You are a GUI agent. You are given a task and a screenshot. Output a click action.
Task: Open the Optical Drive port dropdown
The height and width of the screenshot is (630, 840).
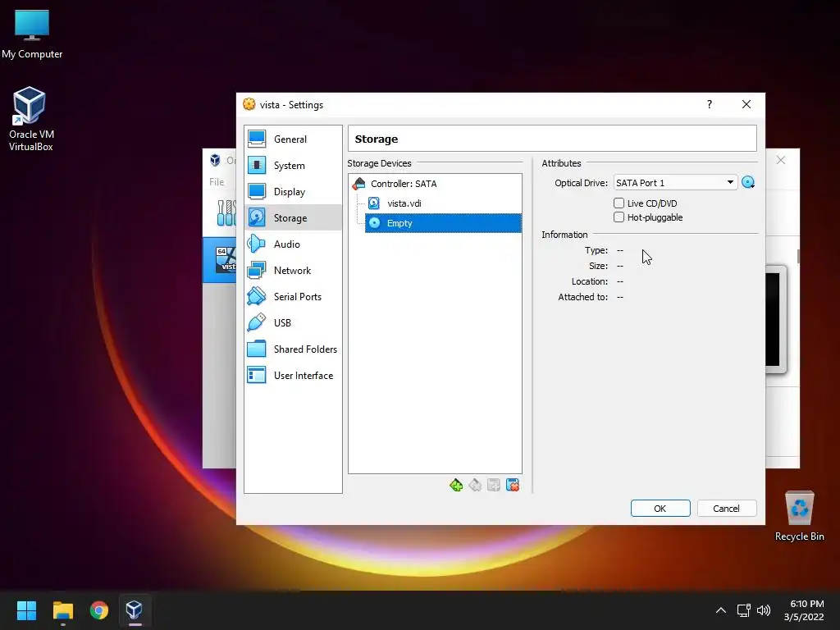pos(676,183)
